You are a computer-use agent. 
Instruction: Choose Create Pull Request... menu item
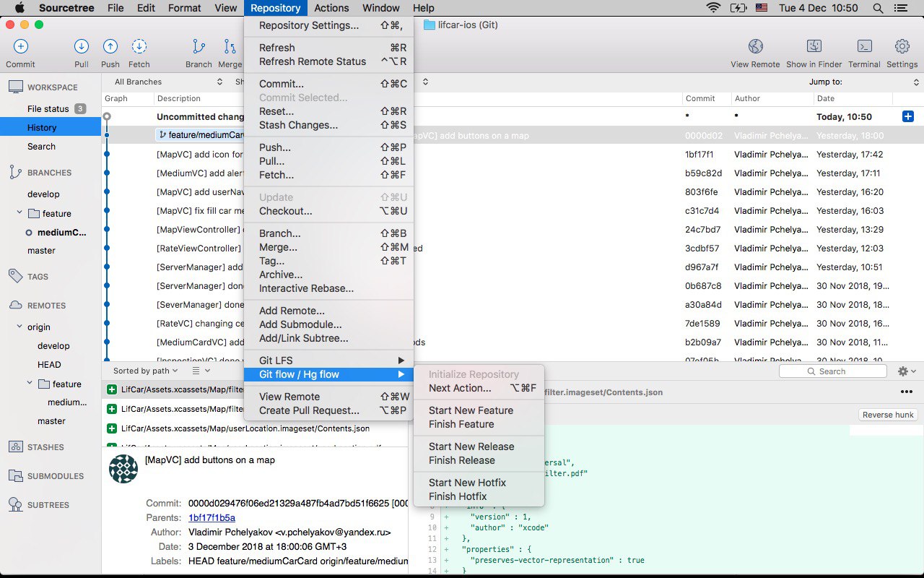(328, 410)
